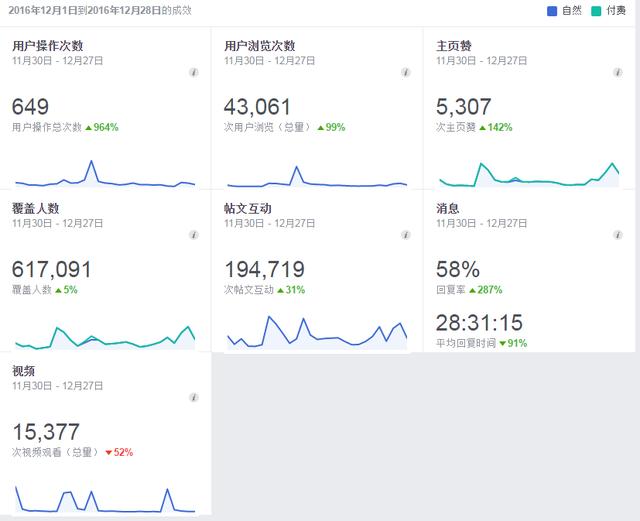Click the 覆盖人数 sparkline chart
Viewport: 640px width, 521px height.
click(x=105, y=338)
